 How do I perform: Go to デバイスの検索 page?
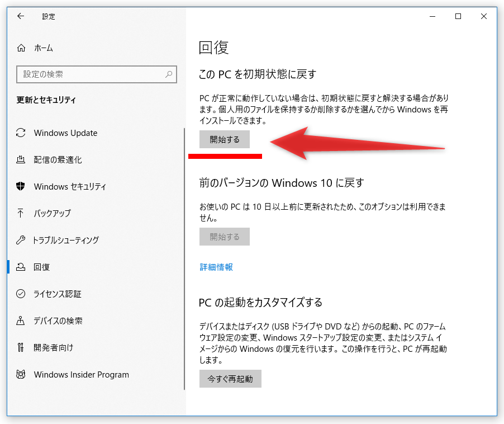(58, 321)
